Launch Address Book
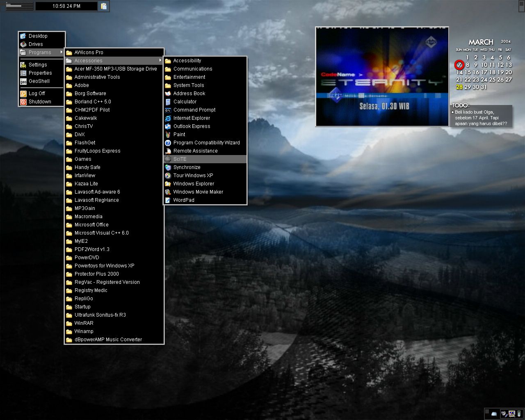This screenshot has width=525, height=420. pyautogui.click(x=205, y=94)
